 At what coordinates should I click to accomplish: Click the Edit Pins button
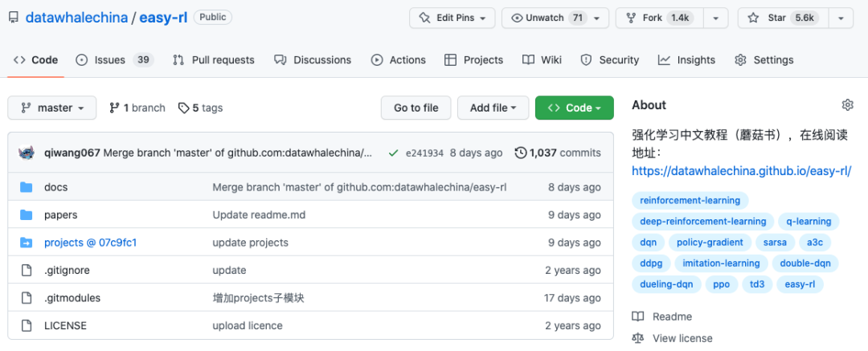click(452, 18)
